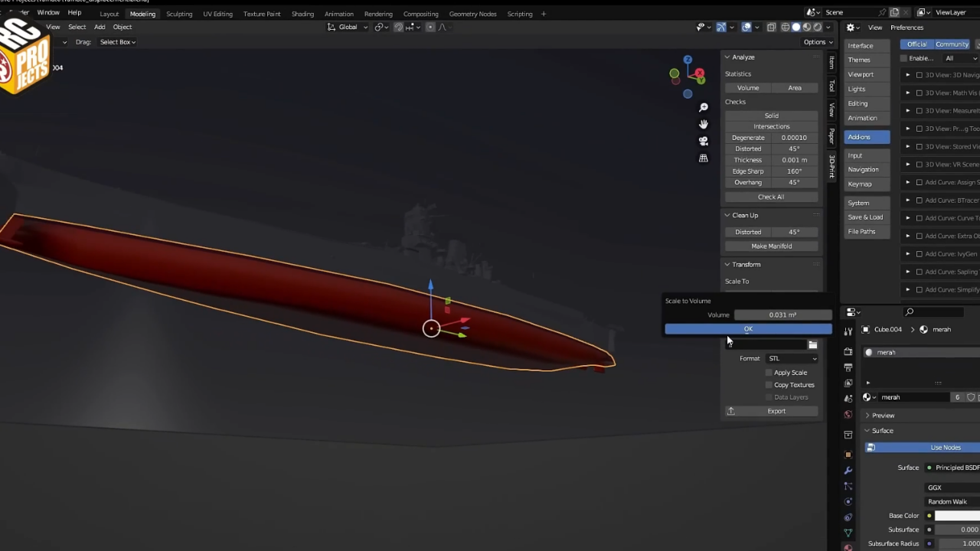Toggle the Enabled add-ons only checkbox
Screen dimensions: 980x551
[x=903, y=58]
